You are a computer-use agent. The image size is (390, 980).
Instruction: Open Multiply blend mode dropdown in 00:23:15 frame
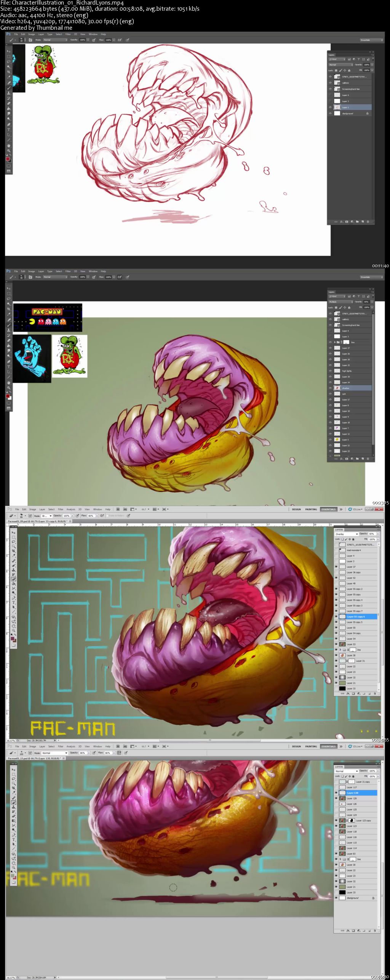pyautogui.click(x=340, y=302)
